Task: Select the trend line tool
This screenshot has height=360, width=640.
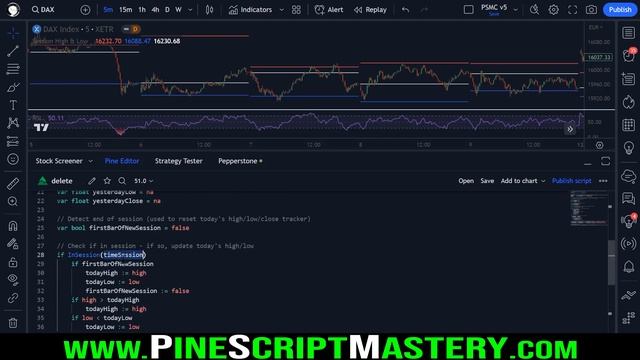Action: click(x=13, y=51)
